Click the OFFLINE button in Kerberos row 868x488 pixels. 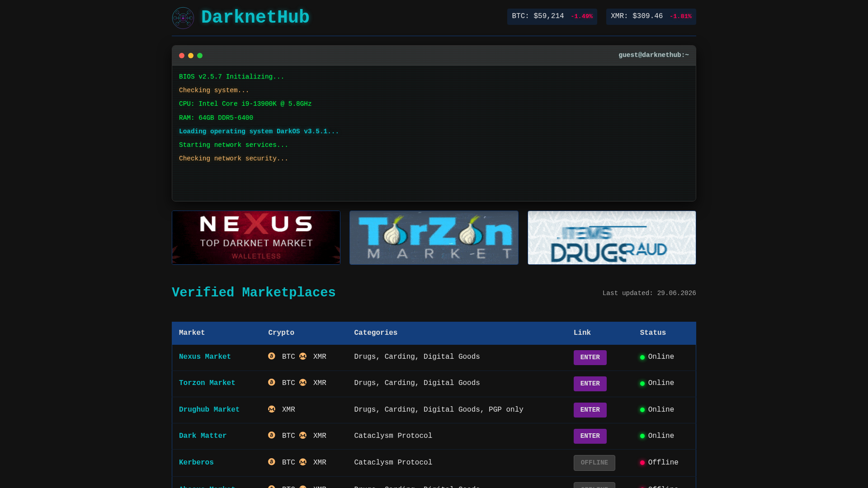click(x=594, y=463)
